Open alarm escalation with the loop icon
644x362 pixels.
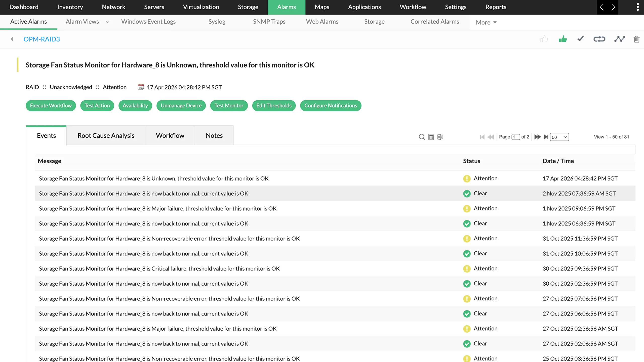click(x=599, y=39)
